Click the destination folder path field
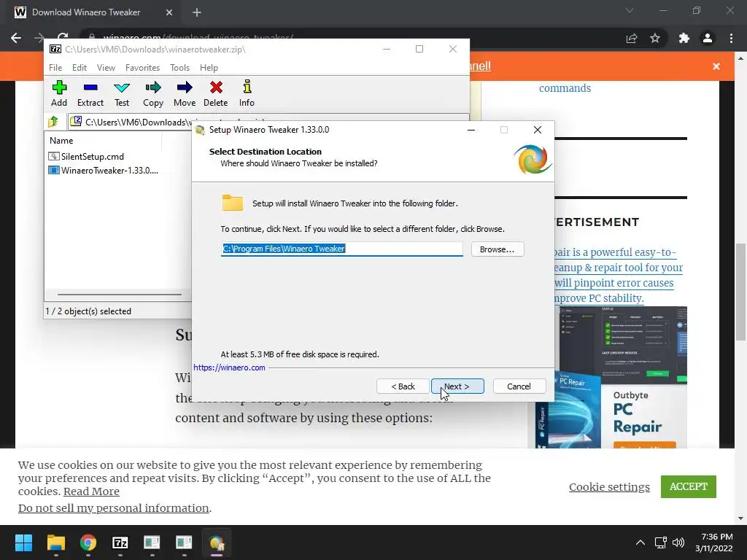The height and width of the screenshot is (560, 747). click(x=341, y=249)
